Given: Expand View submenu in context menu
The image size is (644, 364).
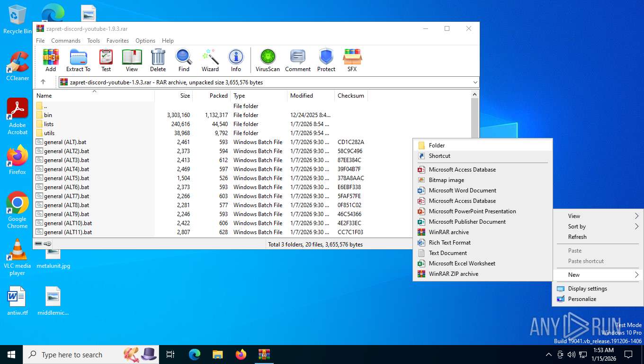Looking at the screenshot, I should click(x=598, y=216).
